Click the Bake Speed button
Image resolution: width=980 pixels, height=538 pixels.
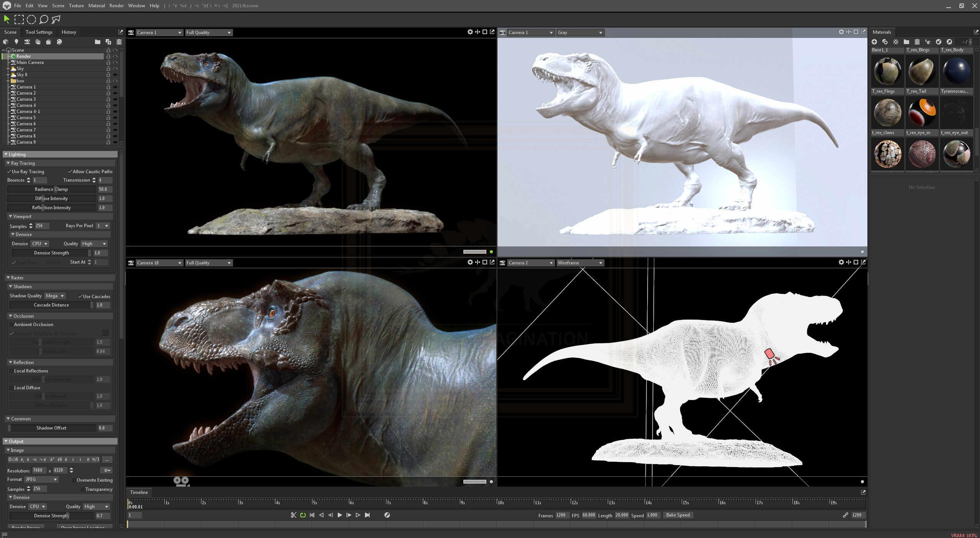(677, 515)
